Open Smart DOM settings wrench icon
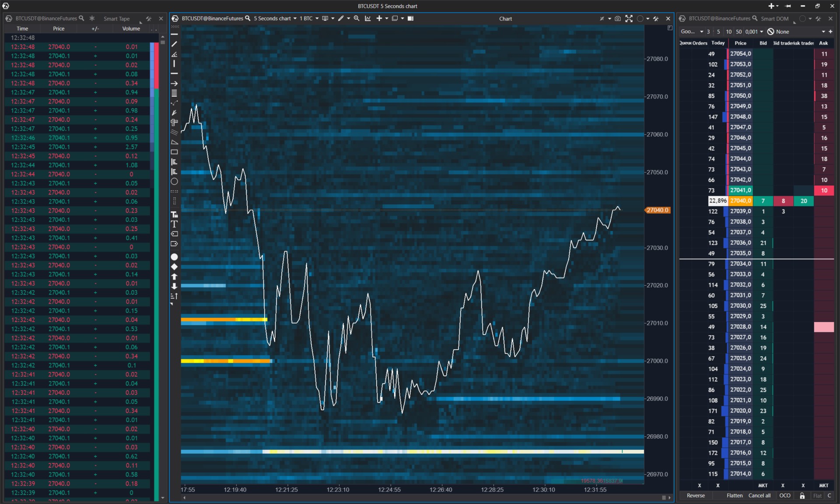 [819, 18]
